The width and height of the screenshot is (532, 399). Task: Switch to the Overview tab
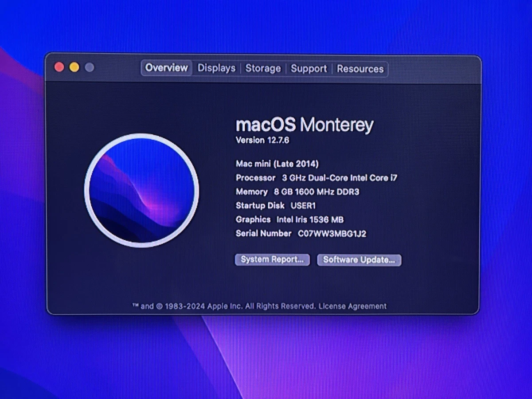click(167, 68)
